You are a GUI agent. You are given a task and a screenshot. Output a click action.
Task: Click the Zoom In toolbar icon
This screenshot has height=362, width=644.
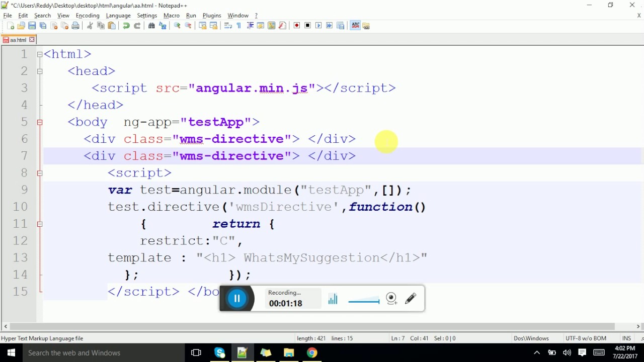177,26
